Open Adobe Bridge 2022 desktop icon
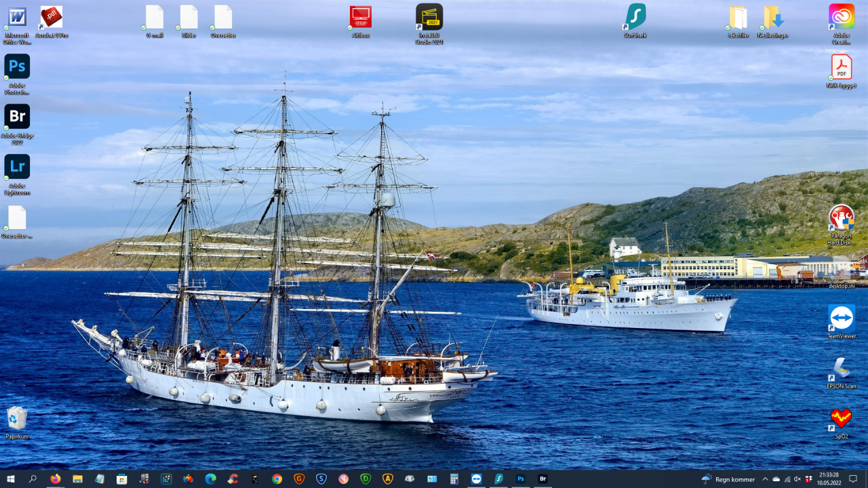 [17, 117]
